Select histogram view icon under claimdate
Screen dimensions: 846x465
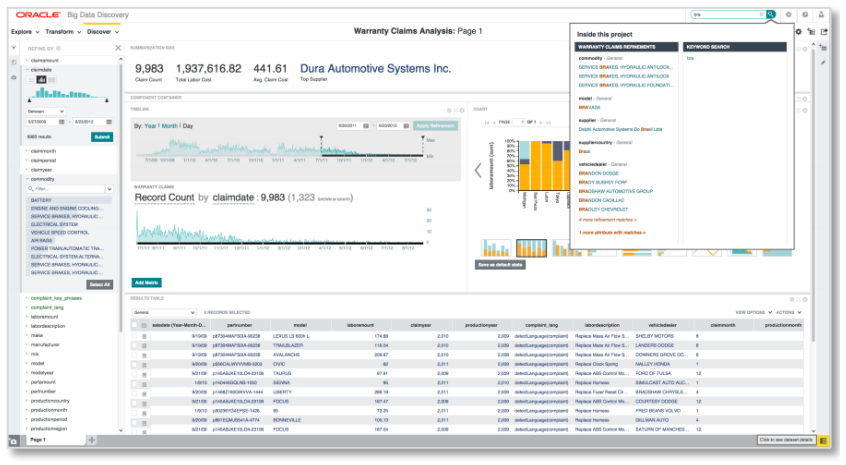[x=42, y=80]
